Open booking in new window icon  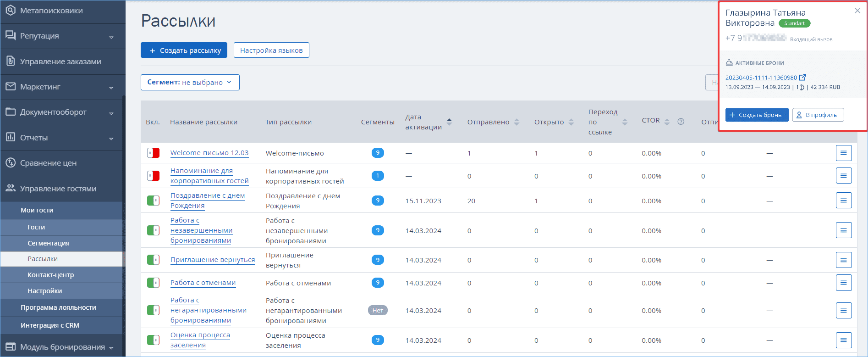802,77
